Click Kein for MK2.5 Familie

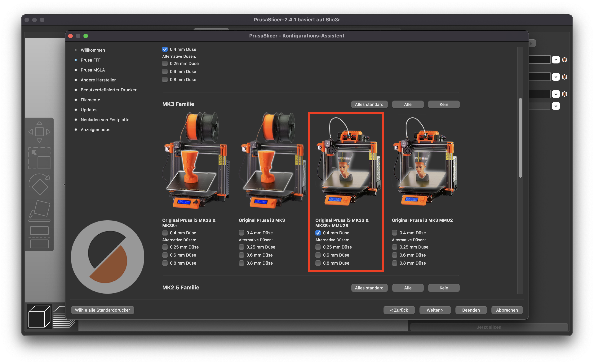pyautogui.click(x=444, y=288)
